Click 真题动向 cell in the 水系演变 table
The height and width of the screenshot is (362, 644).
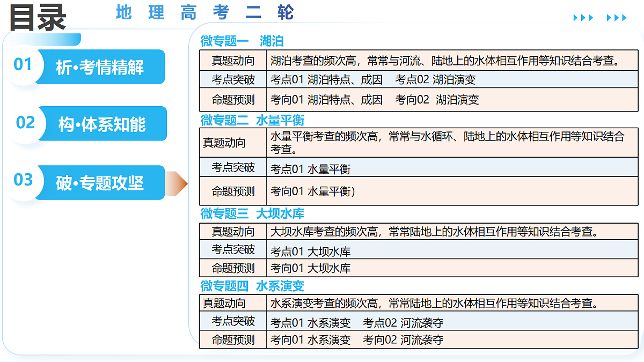233,303
